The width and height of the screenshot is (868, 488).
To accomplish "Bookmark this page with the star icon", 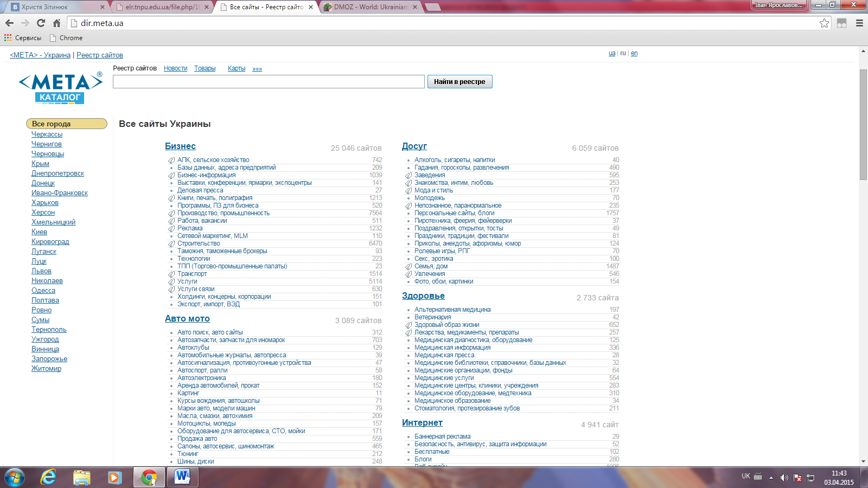I will [x=825, y=23].
